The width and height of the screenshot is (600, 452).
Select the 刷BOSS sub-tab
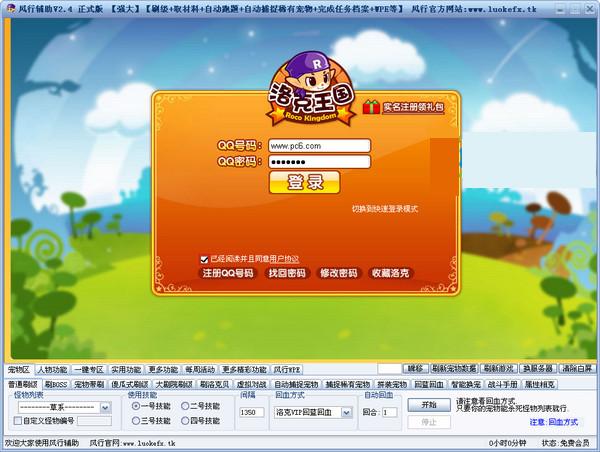click(x=56, y=385)
